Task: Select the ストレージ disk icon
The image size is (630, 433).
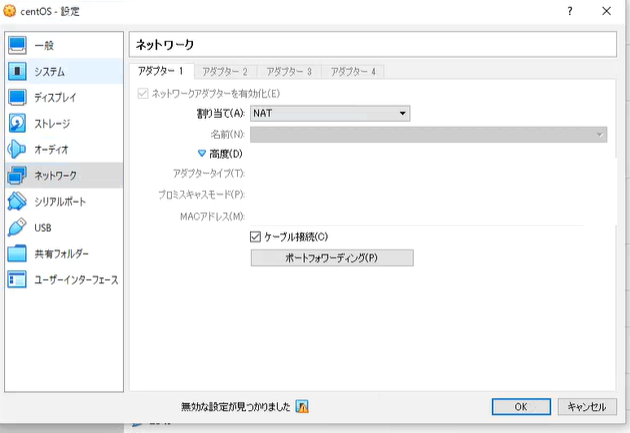Action: pyautogui.click(x=17, y=123)
